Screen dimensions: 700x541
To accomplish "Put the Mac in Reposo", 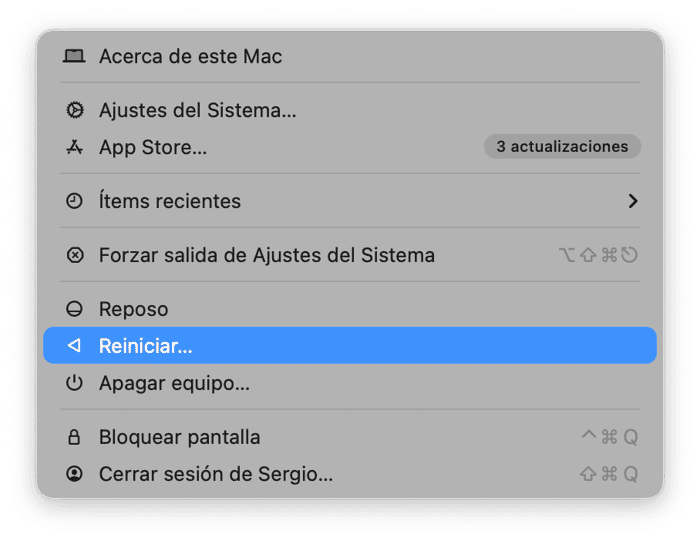I will 133,310.
